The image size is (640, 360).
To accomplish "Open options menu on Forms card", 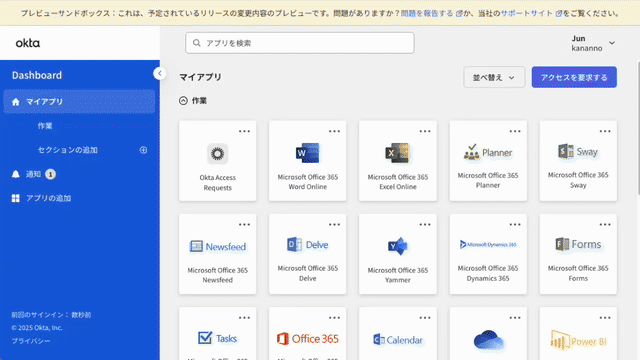I will (605, 224).
